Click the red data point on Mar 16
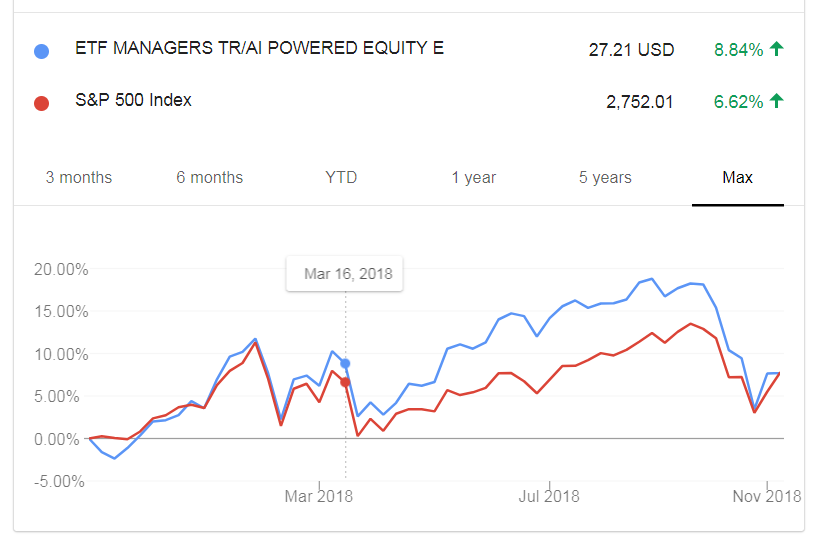 click(x=345, y=382)
